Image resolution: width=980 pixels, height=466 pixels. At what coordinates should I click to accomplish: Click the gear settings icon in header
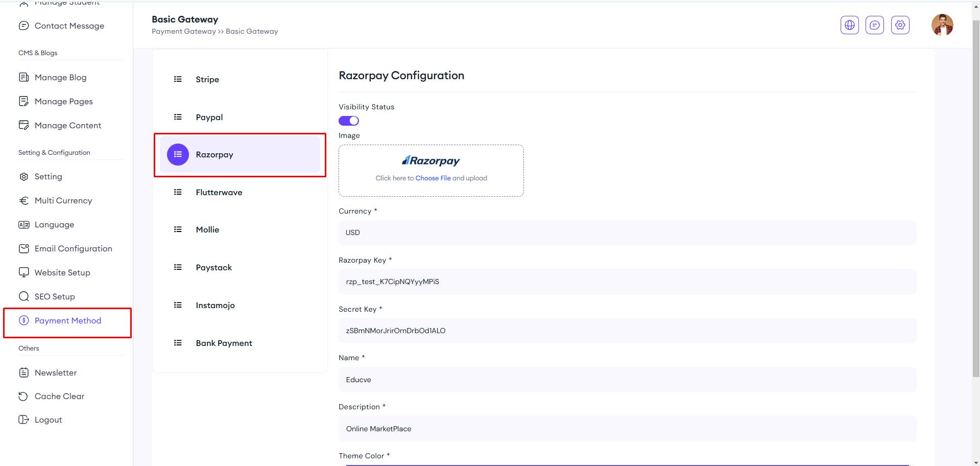(900, 25)
